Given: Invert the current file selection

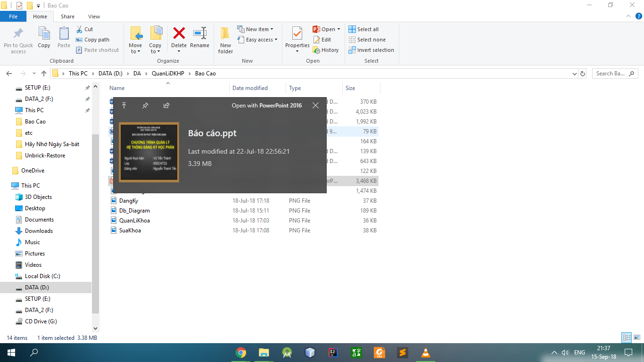Looking at the screenshot, I should click(372, 49).
